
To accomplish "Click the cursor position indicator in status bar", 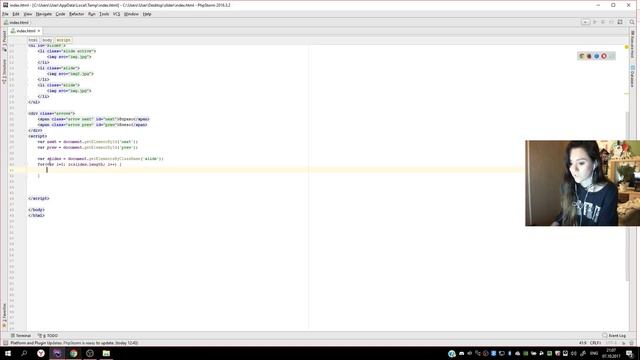I will pyautogui.click(x=582, y=343).
